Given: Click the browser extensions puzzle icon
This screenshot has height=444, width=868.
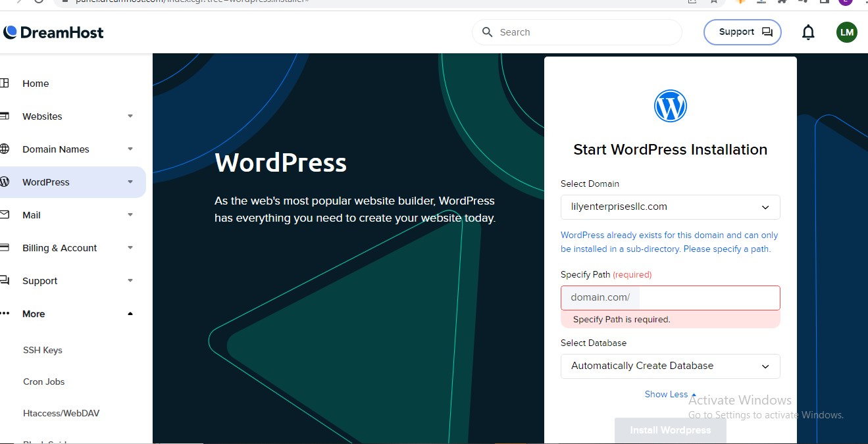Looking at the screenshot, I should [x=783, y=3].
